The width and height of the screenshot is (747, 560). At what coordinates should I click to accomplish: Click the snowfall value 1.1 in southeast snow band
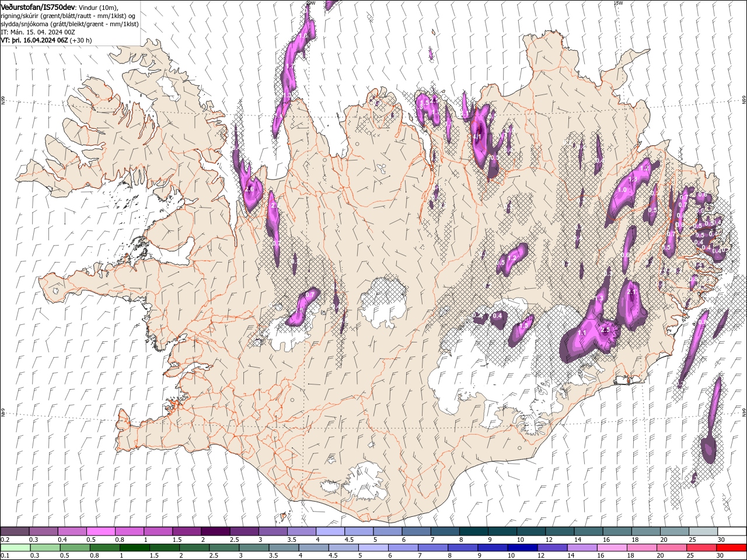click(x=582, y=332)
